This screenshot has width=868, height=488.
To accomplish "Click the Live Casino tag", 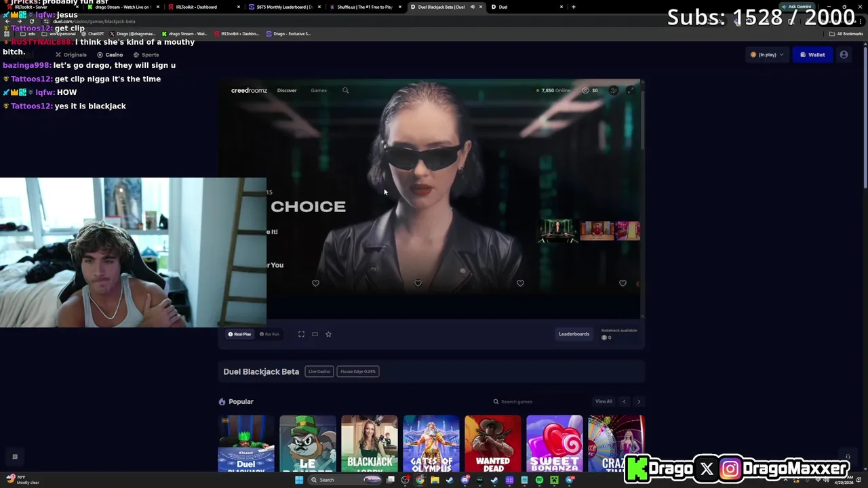I will point(319,371).
